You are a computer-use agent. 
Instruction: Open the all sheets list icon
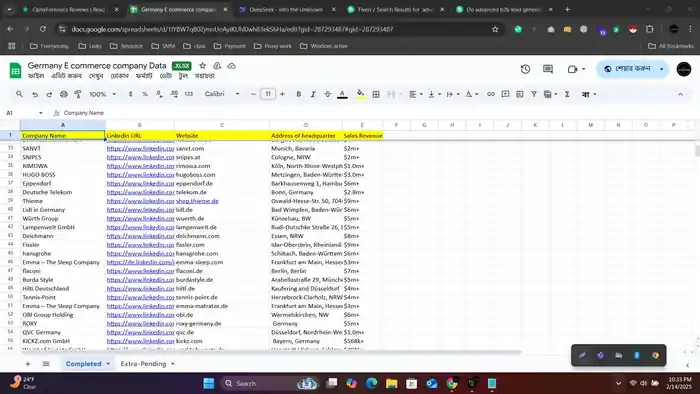[x=46, y=364]
